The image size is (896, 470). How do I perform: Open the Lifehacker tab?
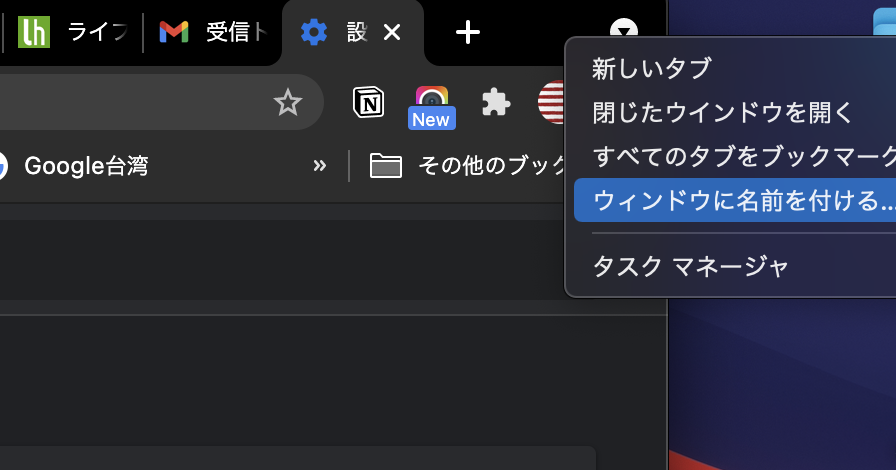click(71, 32)
